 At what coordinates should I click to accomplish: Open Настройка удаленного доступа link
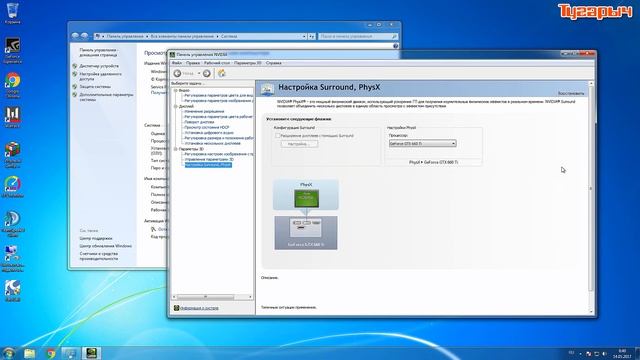100,76
